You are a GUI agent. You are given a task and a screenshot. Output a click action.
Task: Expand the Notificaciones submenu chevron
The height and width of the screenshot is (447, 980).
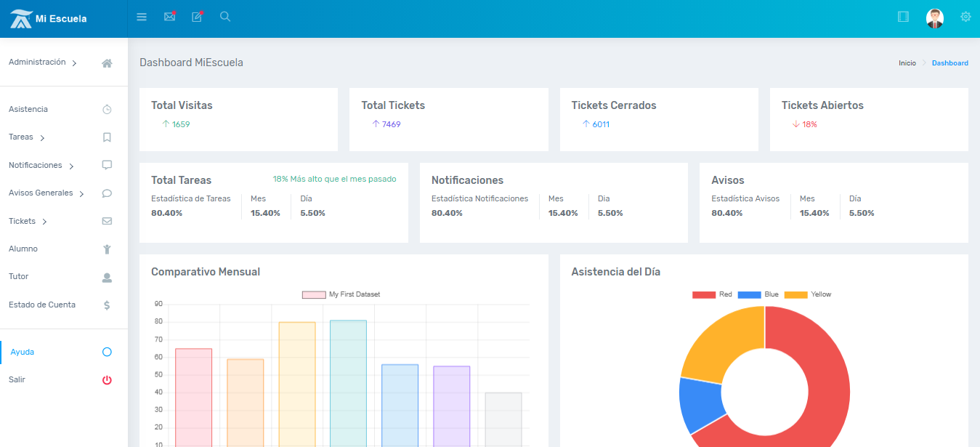pyautogui.click(x=71, y=166)
